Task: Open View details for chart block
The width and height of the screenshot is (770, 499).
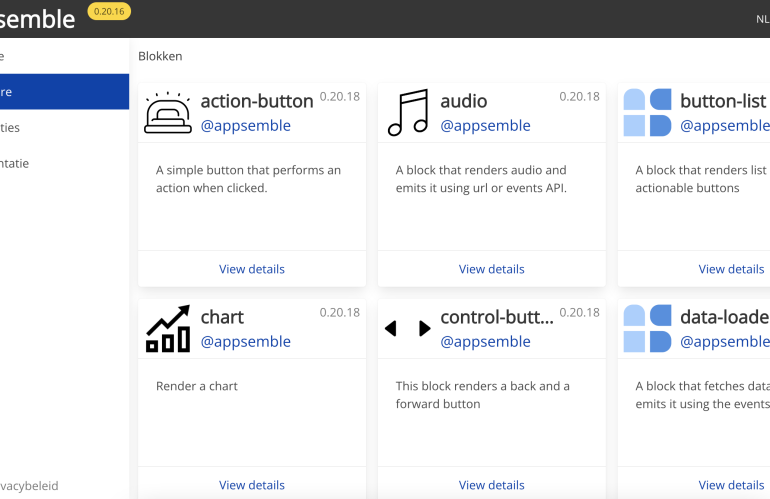Action: 252,485
